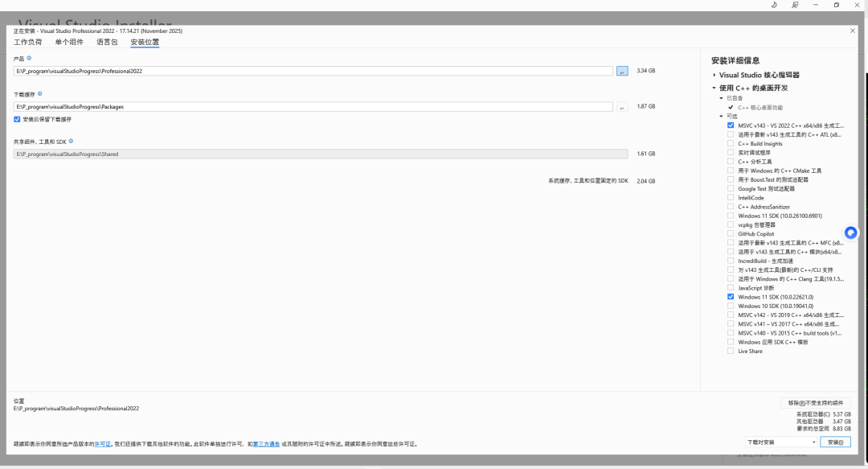This screenshot has width=868, height=469.
Task: Uncheck MSVC v143 - VS 2022 C++ build tools
Action: [731, 125]
